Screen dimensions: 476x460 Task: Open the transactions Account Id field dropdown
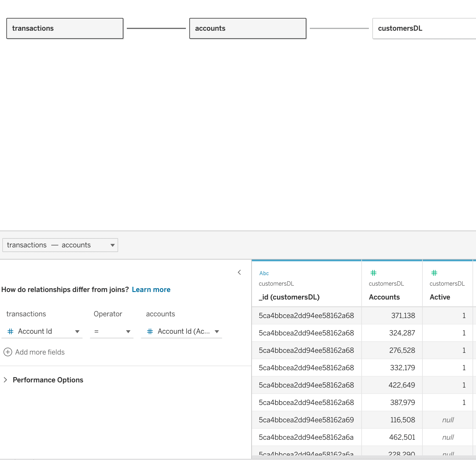[x=77, y=332]
